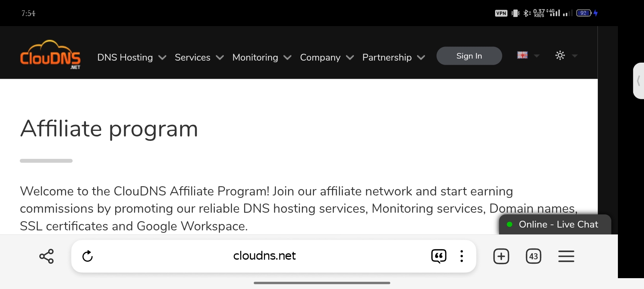Expand the chevron beside Monitoring
The image size is (644, 289).
287,58
